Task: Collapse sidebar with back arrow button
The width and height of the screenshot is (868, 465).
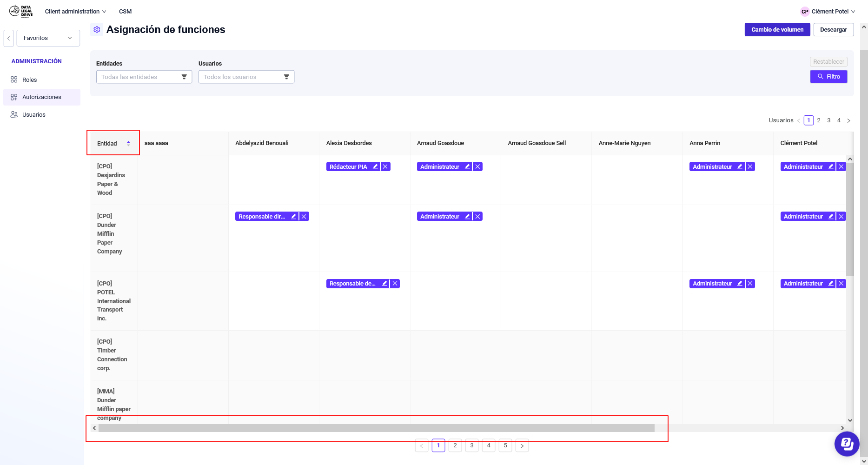Action: click(8, 38)
